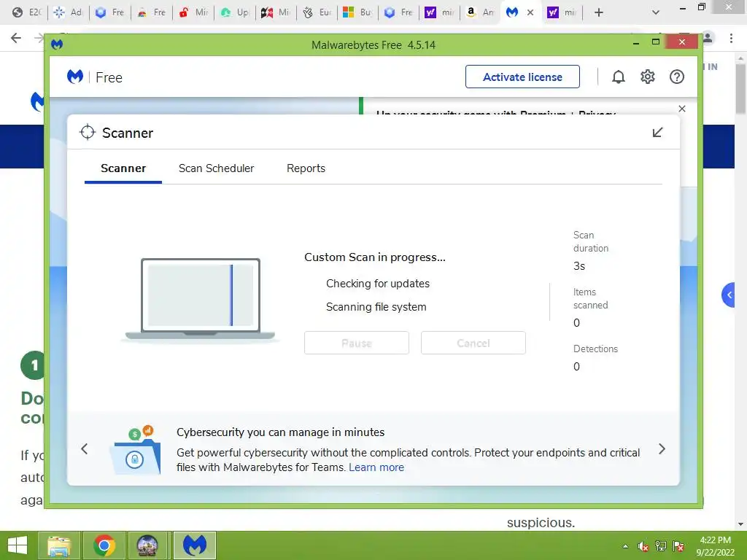Dismiss the Premium + Privacy notification
Screen dimensions: 747x560
(682, 109)
